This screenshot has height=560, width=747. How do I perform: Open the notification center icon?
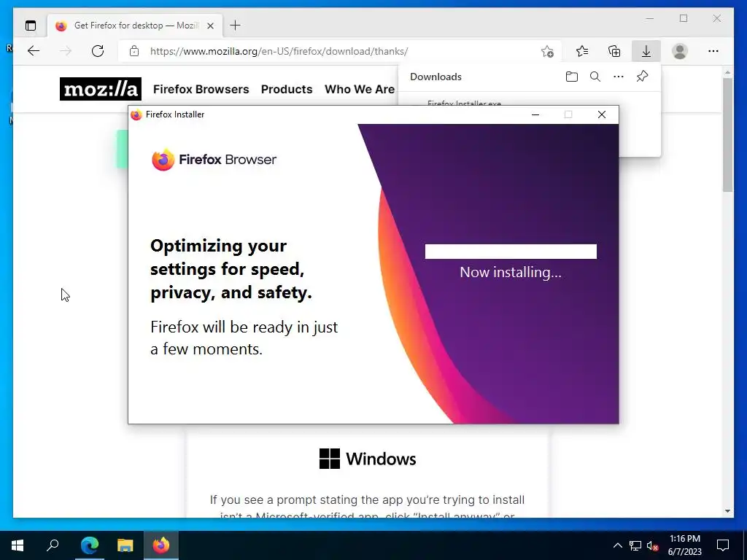pyautogui.click(x=723, y=545)
